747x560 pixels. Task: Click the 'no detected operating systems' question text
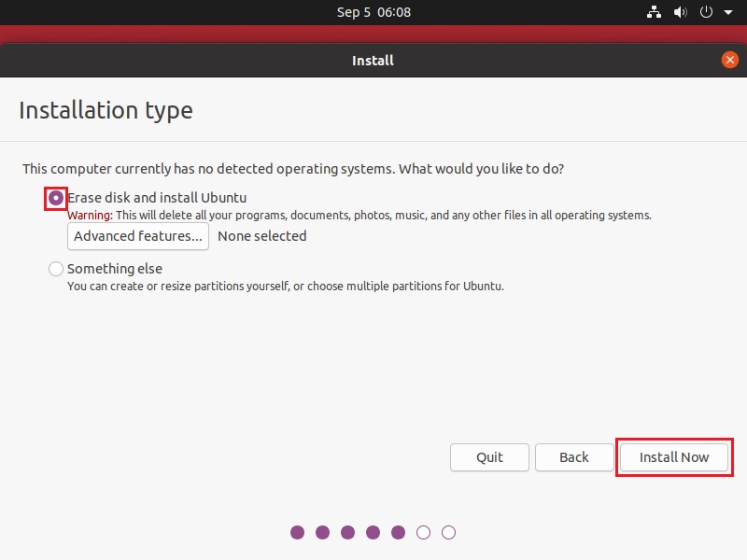click(293, 169)
